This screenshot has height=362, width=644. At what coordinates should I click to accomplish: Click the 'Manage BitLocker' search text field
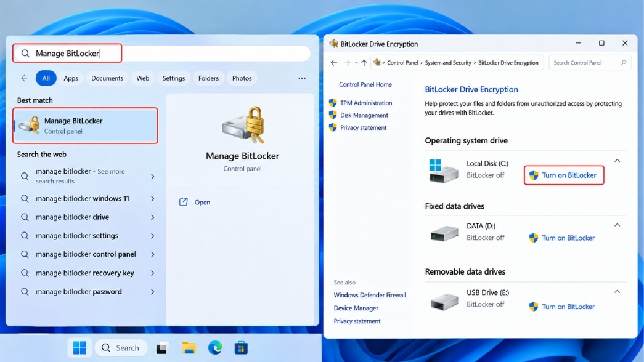point(162,54)
